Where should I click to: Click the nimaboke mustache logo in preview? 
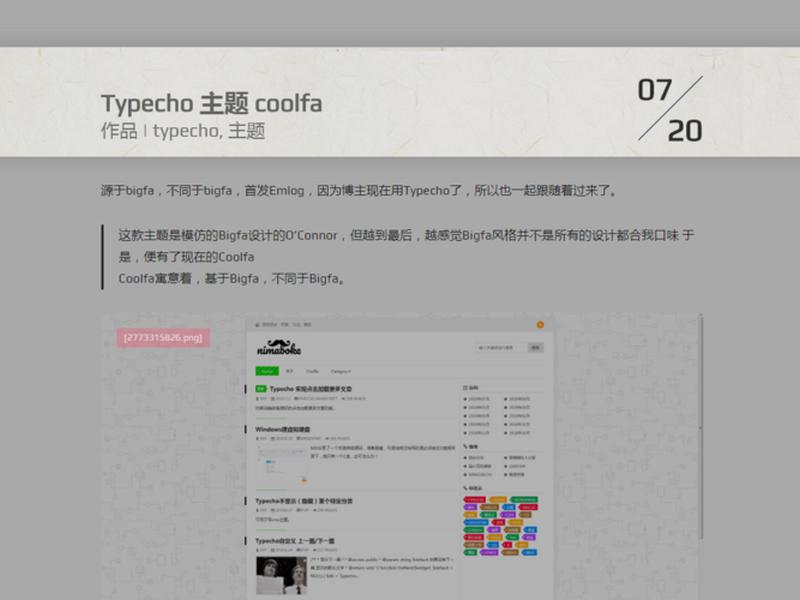[x=279, y=347]
